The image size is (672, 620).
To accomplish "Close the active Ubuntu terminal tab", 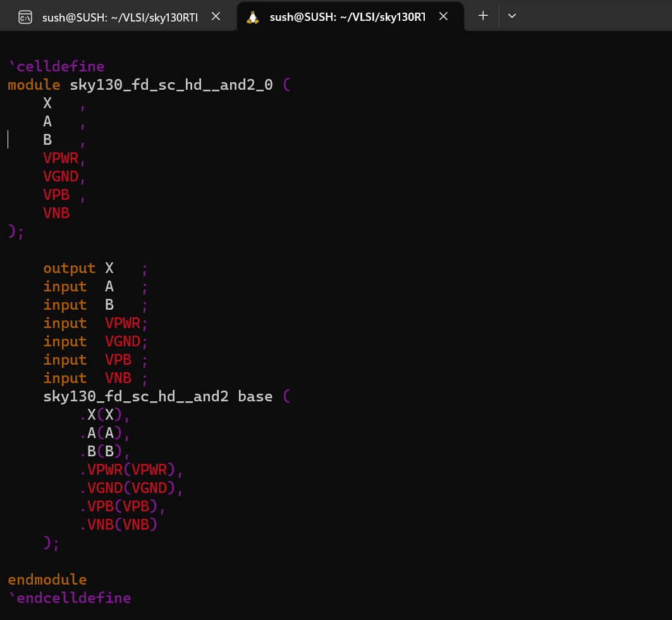I will click(443, 16).
